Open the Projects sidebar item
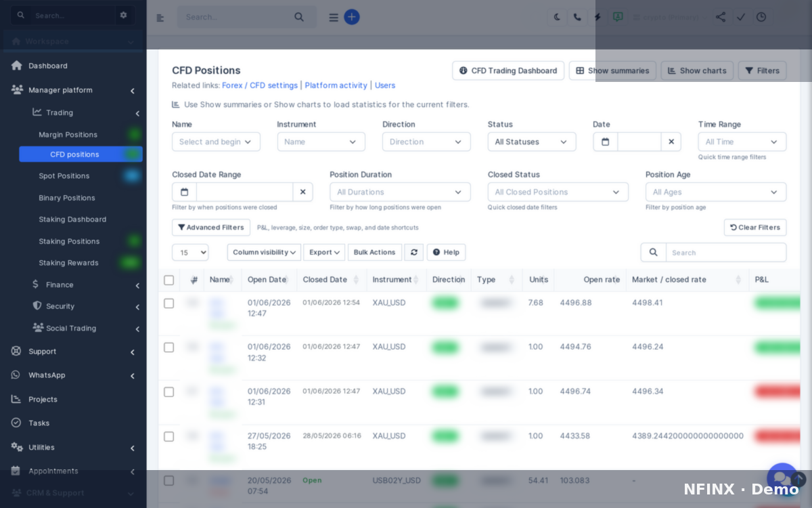The image size is (812, 508). [x=43, y=399]
